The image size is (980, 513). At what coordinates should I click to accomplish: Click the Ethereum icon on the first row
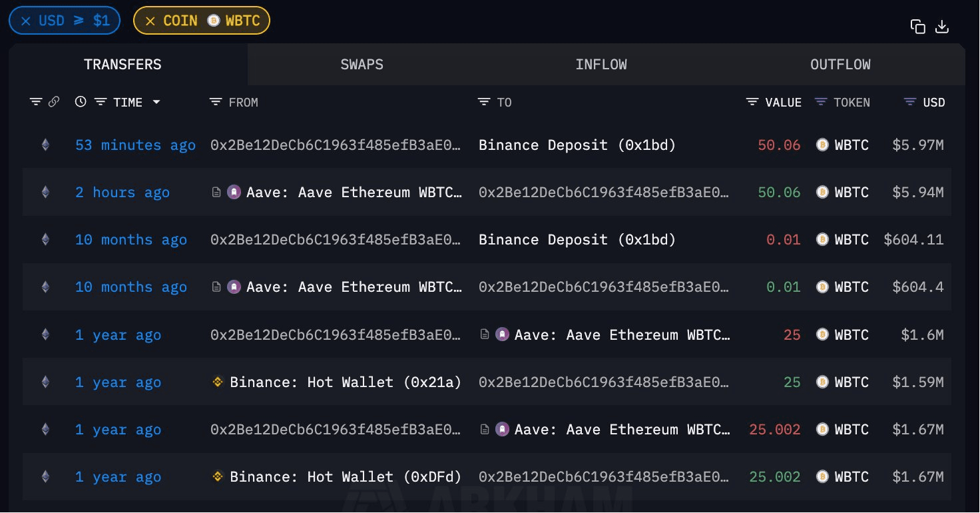[45, 145]
